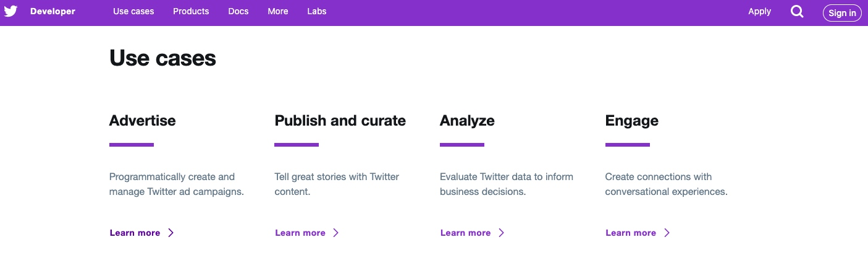Open Learn more under Engage

(x=631, y=233)
